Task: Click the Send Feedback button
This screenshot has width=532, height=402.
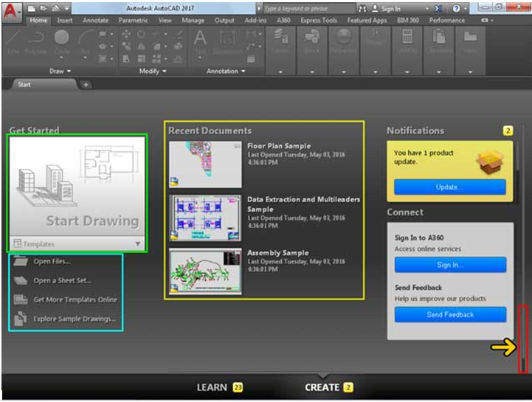Action: pyautogui.click(x=450, y=314)
